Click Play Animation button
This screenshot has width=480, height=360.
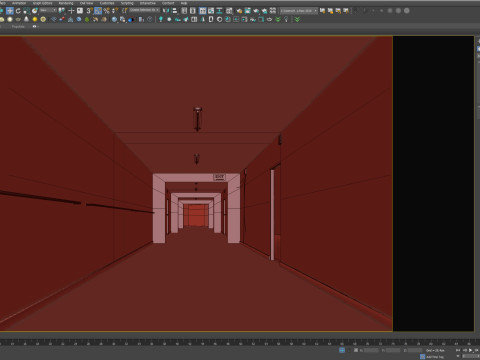[470, 350]
